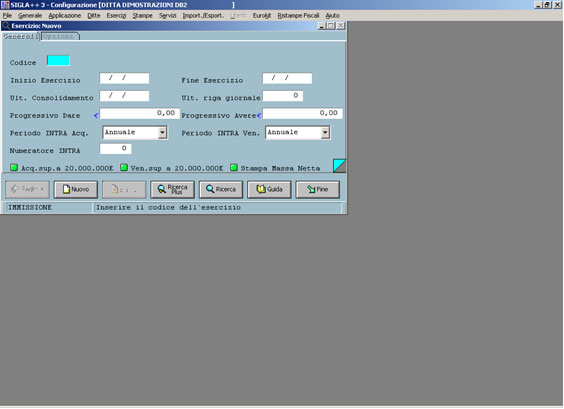Toggle Ven.sup a 20.000.000E checkbox
Viewport: 564px width, 409px height.
[124, 167]
